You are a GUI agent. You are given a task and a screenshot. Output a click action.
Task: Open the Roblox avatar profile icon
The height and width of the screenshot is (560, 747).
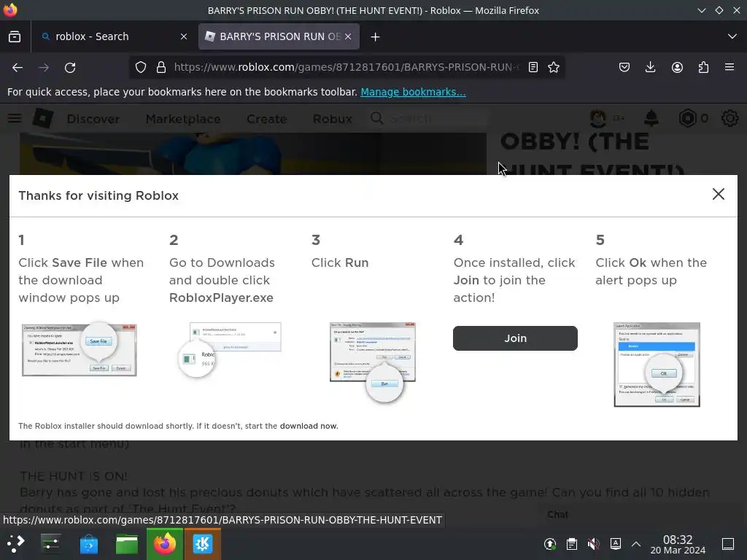[x=598, y=118]
